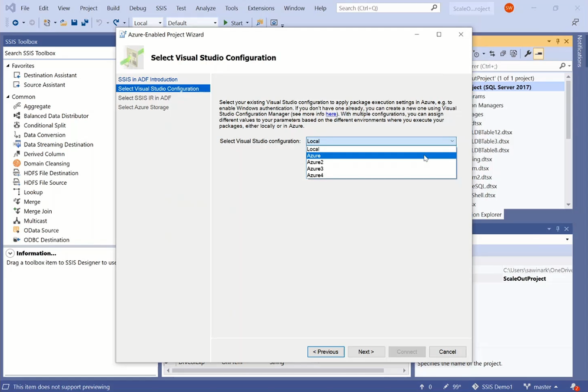Screen dimensions: 588x392
Task: Collapse the Favorites toolbox group
Action: point(8,66)
